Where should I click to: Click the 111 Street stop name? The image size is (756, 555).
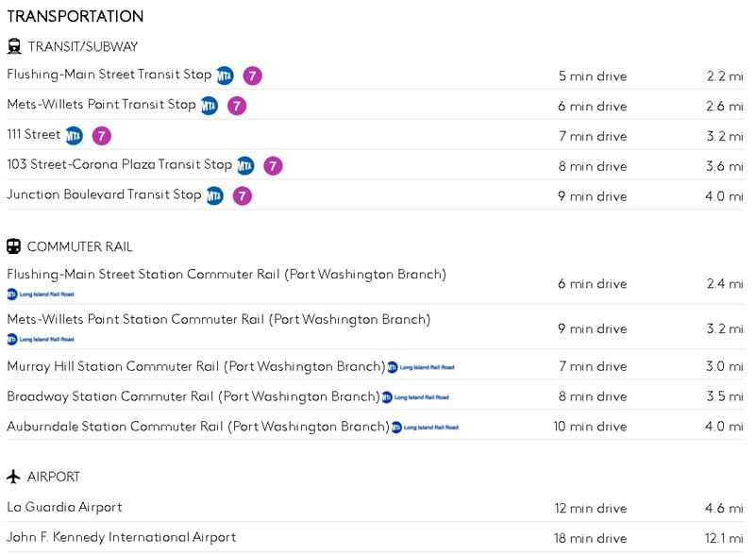click(x=33, y=135)
